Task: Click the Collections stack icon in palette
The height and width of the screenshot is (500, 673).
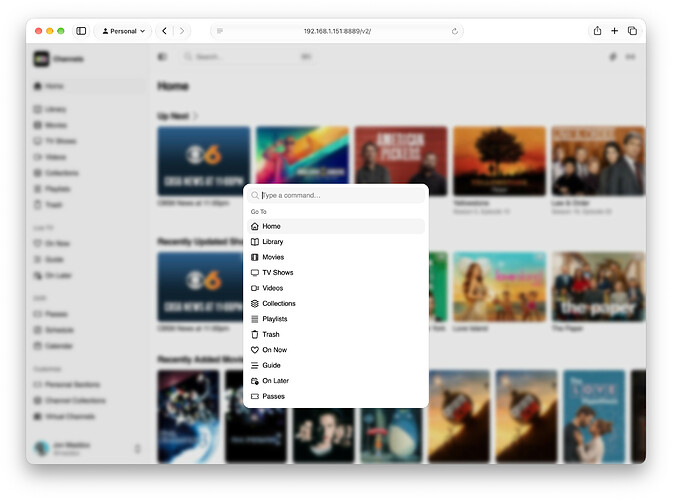Action: click(x=255, y=303)
